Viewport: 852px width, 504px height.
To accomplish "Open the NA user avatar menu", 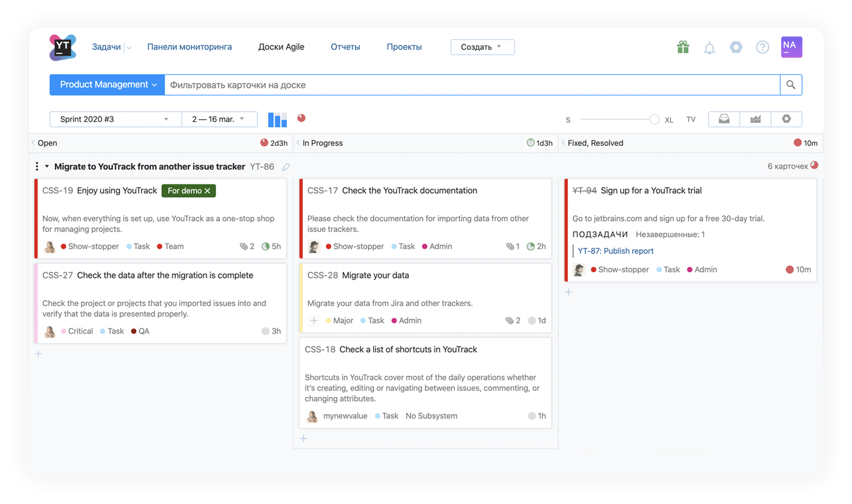I will pyautogui.click(x=791, y=47).
